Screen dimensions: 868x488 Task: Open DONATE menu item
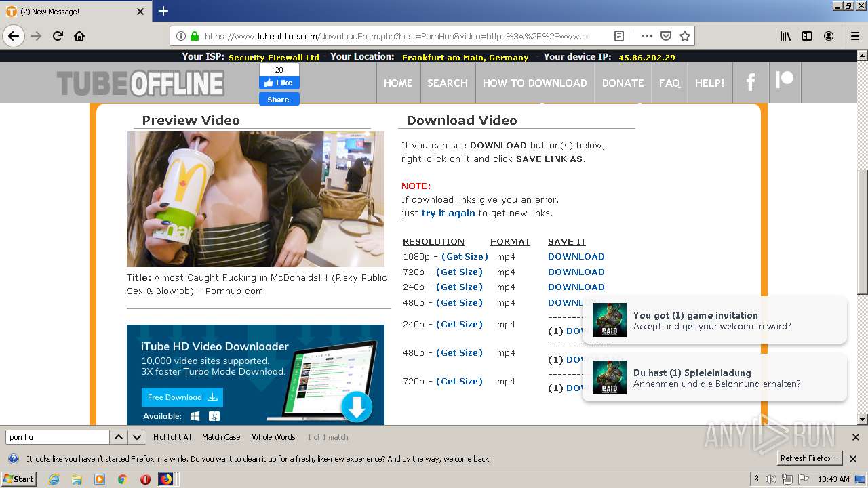[623, 83]
